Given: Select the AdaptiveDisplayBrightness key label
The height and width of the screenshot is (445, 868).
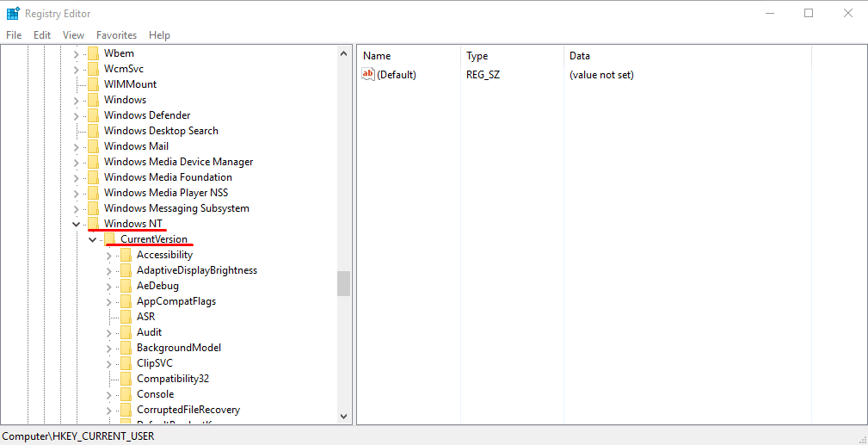Looking at the screenshot, I should (x=197, y=270).
